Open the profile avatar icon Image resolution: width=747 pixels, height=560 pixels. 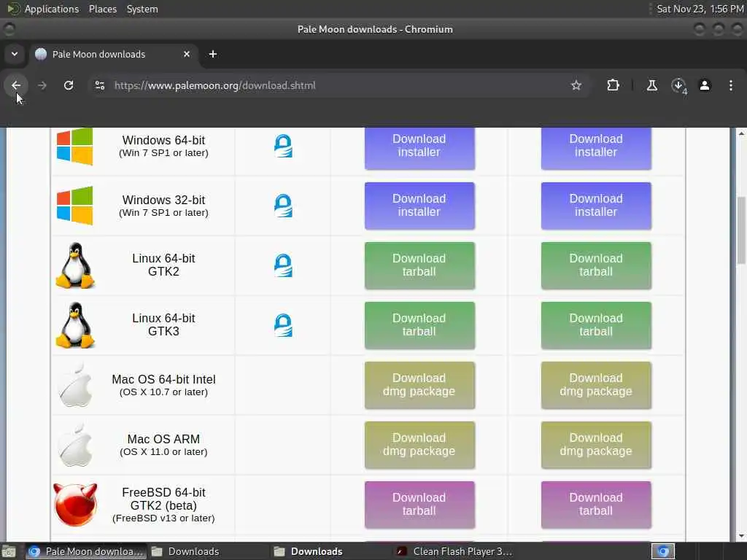point(705,85)
